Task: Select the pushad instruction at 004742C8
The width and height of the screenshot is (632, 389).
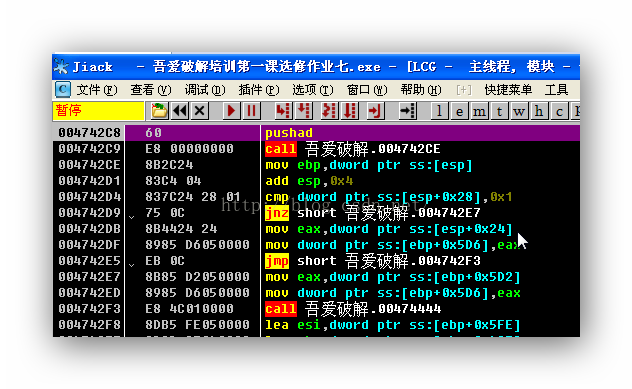Action: (289, 133)
